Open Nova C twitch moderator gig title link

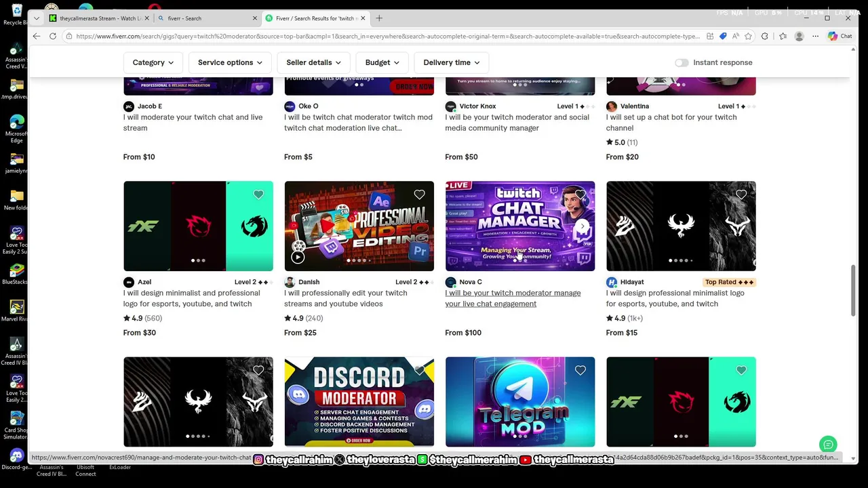click(x=513, y=298)
